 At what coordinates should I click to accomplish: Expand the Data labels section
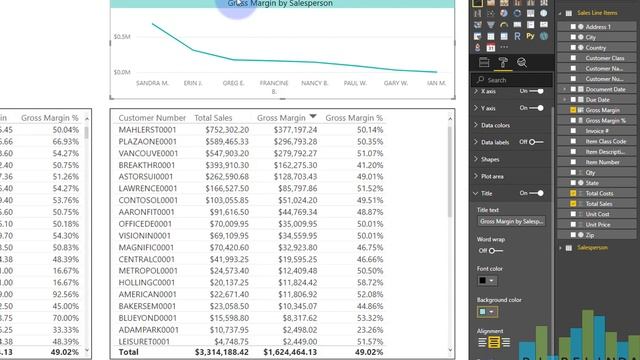(476, 142)
